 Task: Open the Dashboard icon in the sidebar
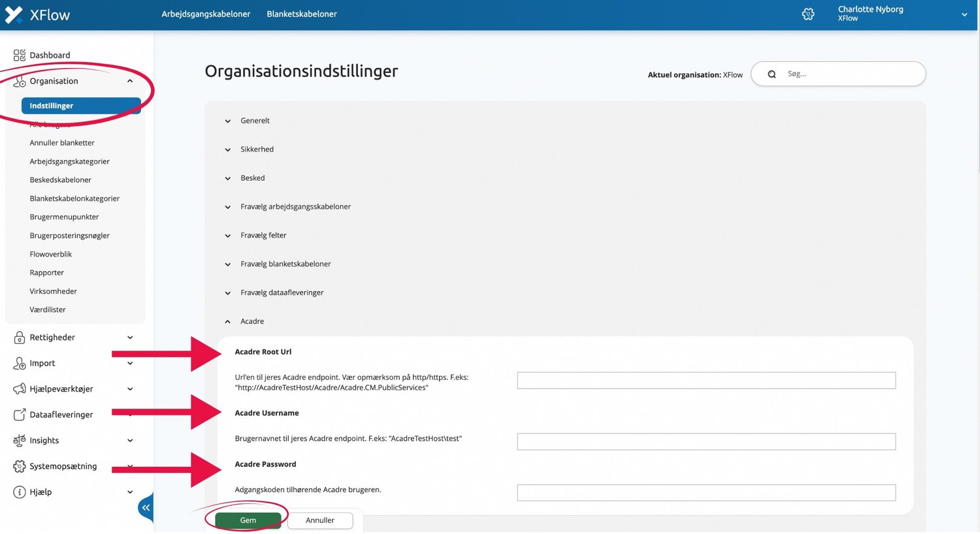click(20, 55)
